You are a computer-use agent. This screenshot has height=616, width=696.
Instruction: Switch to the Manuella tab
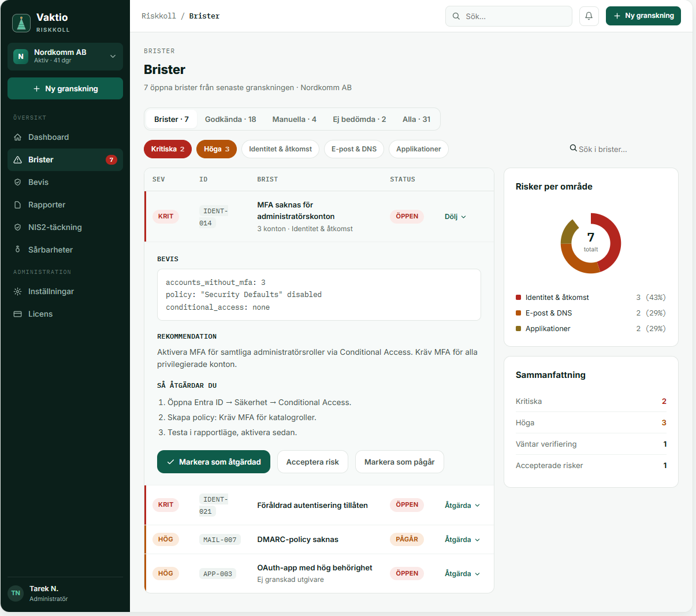(x=295, y=119)
